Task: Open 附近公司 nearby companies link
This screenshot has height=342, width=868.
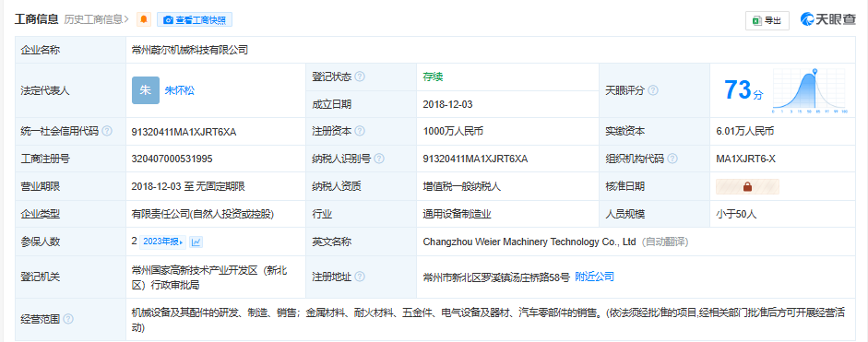Action: 595,277
